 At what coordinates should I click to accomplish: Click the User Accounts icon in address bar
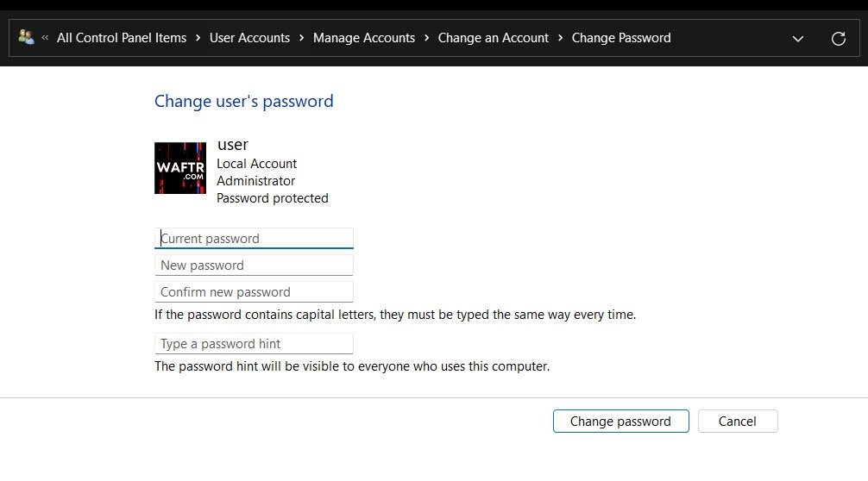26,38
